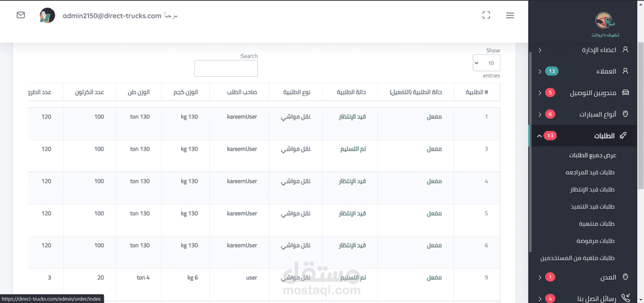Collapse the الطلبات menu chevron
This screenshot has height=303, width=644.
[539, 135]
